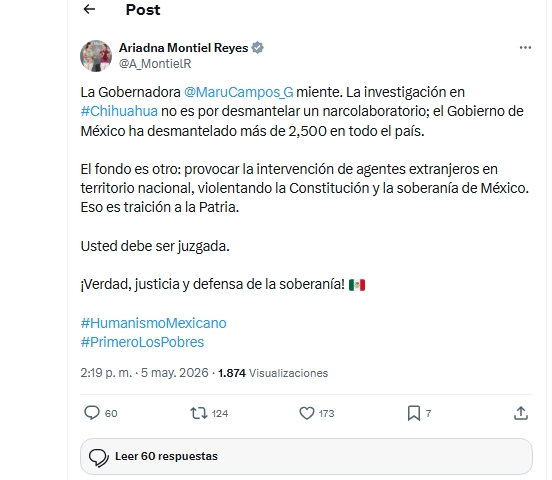Screen dimensions: 552x480
Task: Click the verified badge next to name
Action: 258,48
